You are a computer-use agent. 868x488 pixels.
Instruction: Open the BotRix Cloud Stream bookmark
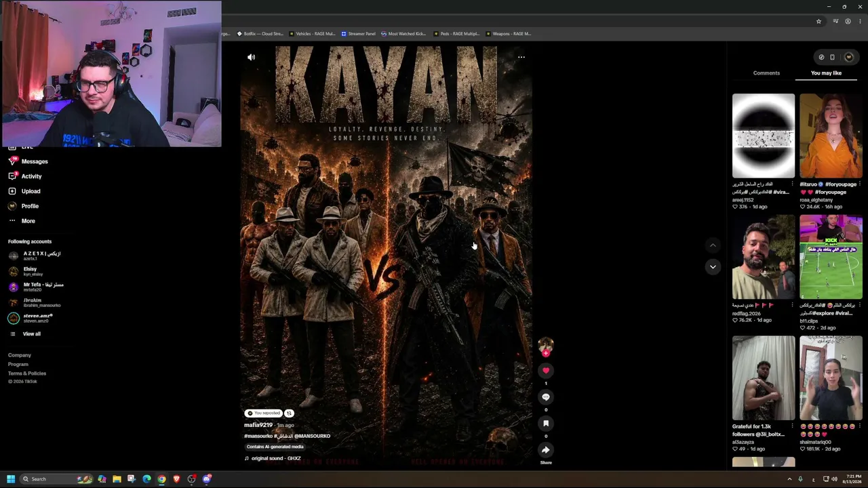260,34
